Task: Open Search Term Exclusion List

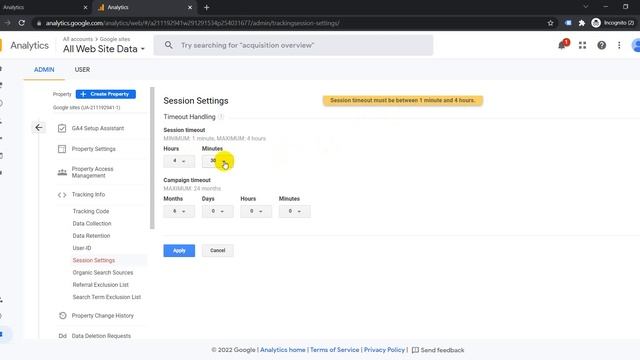Action: pyautogui.click(x=107, y=297)
